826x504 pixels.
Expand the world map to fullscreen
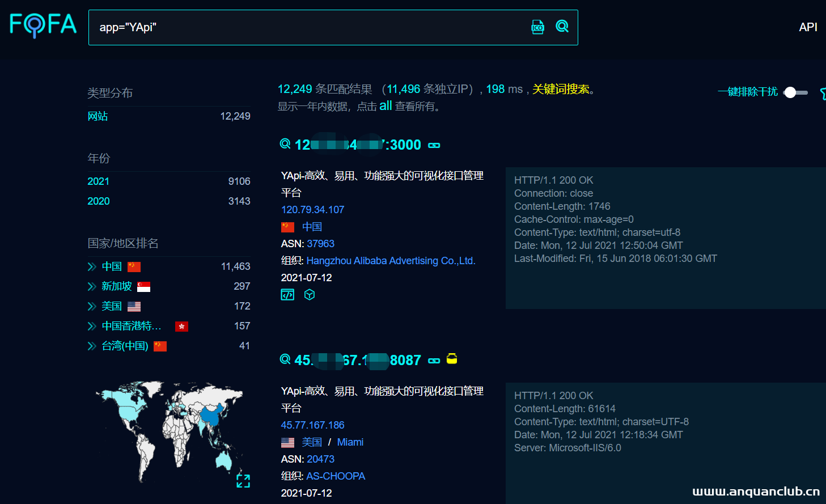click(x=243, y=481)
